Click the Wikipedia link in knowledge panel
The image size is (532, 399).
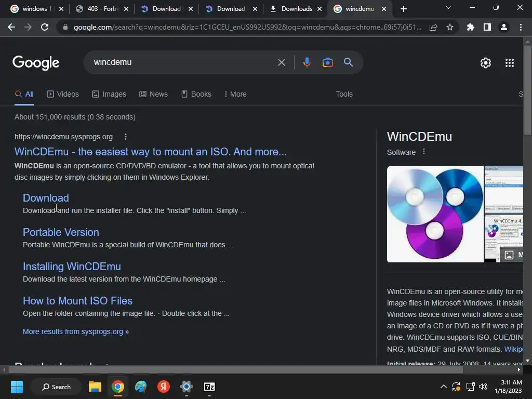(x=513, y=349)
